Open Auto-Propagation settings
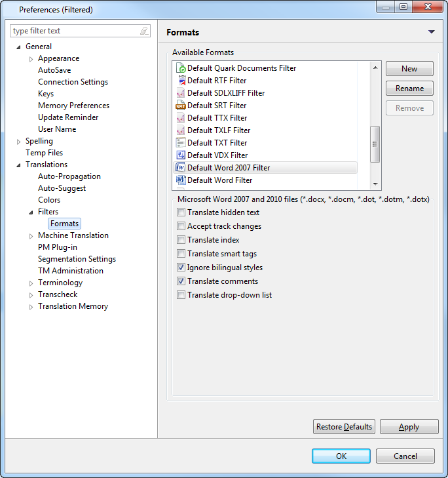The width and height of the screenshot is (448, 478). pyautogui.click(x=69, y=176)
